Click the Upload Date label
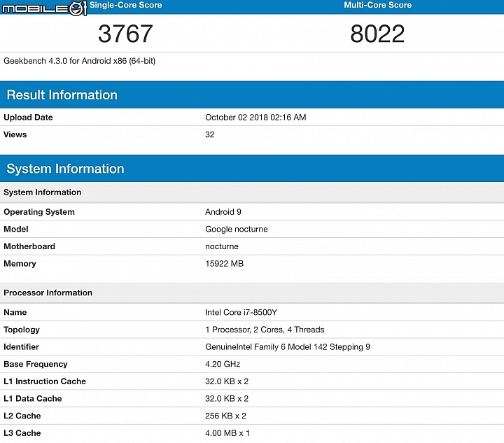The height and width of the screenshot is (443, 504). 28,118
